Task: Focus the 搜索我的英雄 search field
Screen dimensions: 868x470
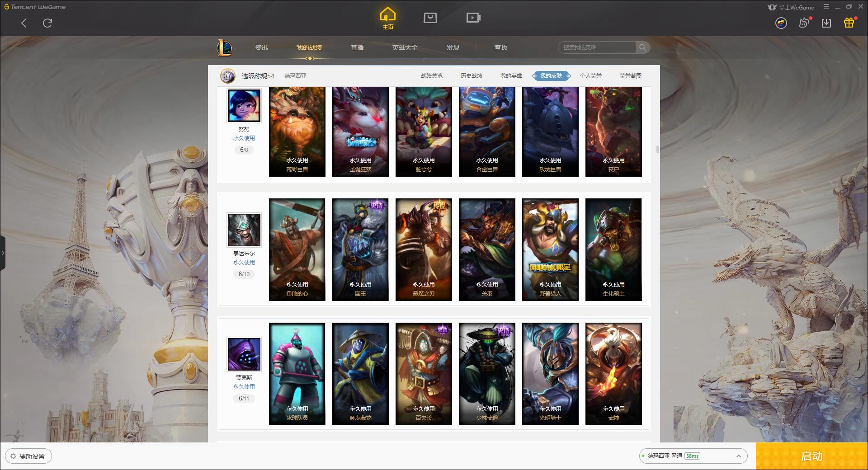Action: point(597,47)
